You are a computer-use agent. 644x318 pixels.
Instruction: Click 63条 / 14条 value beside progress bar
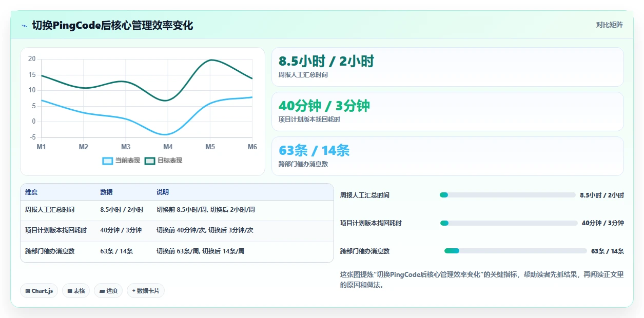click(608, 251)
